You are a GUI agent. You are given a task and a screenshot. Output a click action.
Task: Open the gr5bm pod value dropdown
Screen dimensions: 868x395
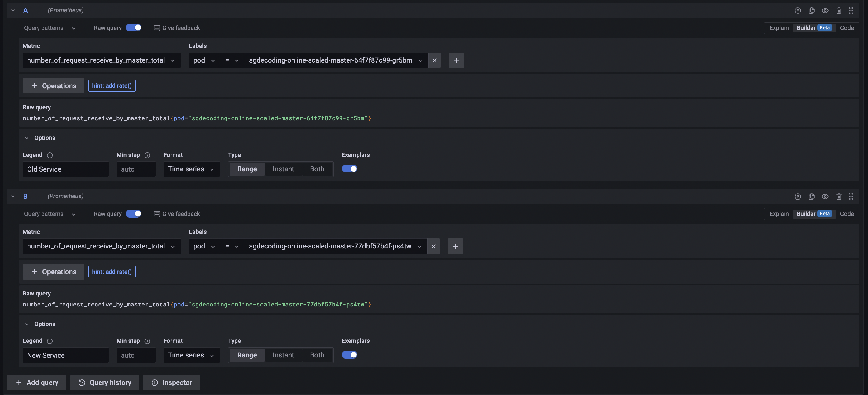pyautogui.click(x=336, y=60)
